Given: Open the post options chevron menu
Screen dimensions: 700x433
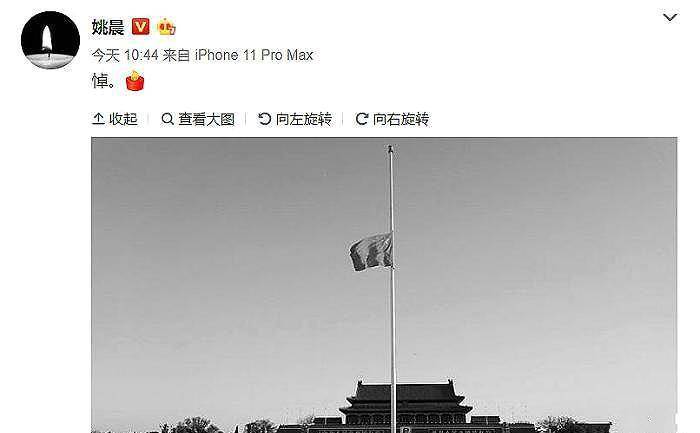Looking at the screenshot, I should click(x=670, y=17).
